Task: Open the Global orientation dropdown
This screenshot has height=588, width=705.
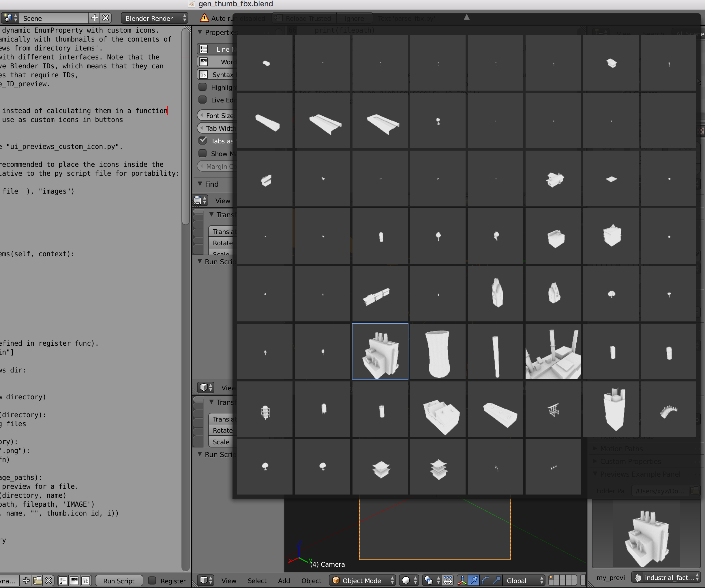Action: [524, 580]
